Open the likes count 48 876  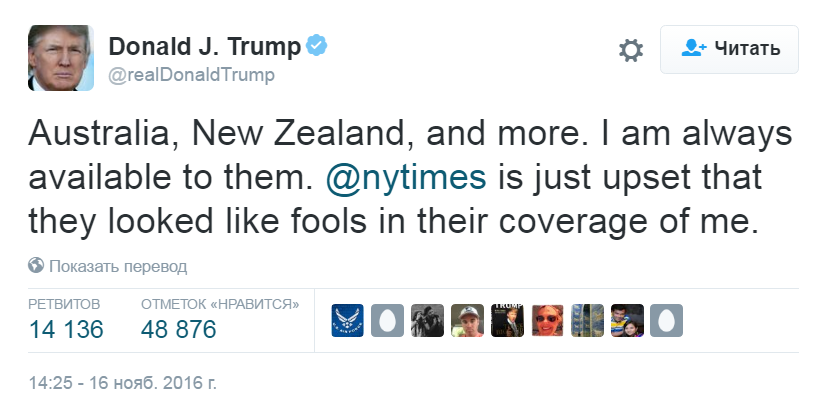tap(178, 329)
